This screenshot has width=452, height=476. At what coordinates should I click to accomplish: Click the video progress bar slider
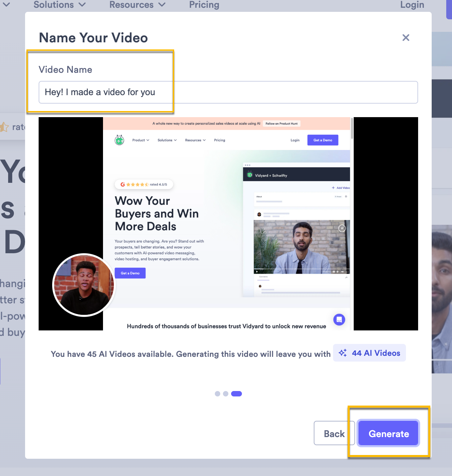(x=295, y=269)
